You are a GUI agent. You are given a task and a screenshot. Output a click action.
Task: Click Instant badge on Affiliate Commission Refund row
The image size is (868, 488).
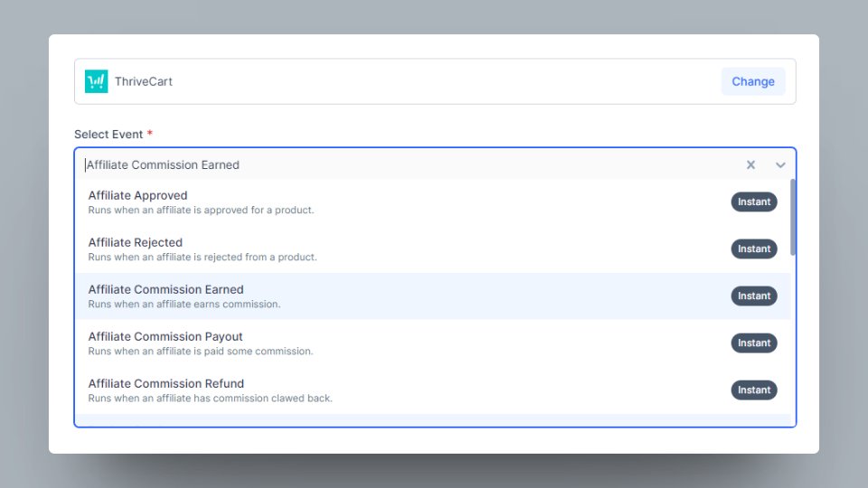(x=754, y=390)
